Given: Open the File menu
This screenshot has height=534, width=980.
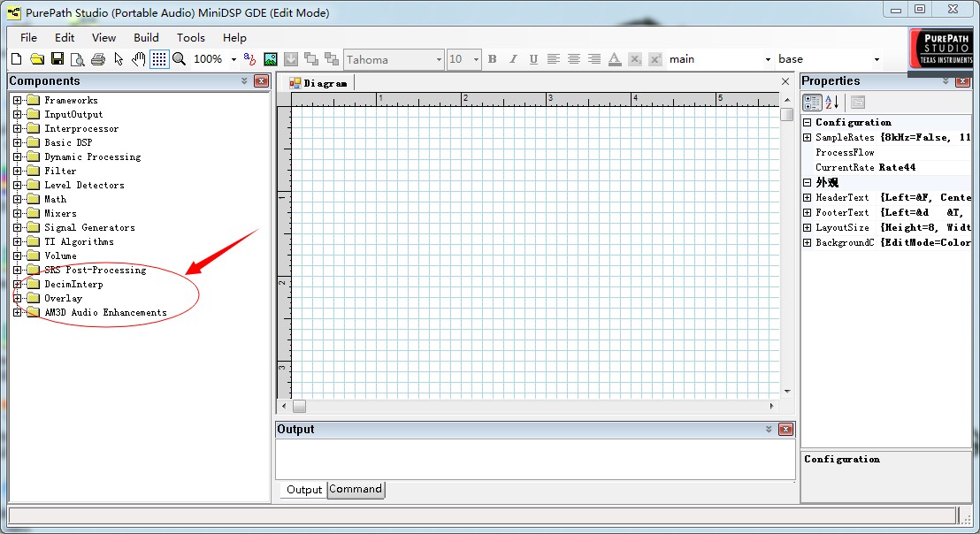Looking at the screenshot, I should point(29,37).
